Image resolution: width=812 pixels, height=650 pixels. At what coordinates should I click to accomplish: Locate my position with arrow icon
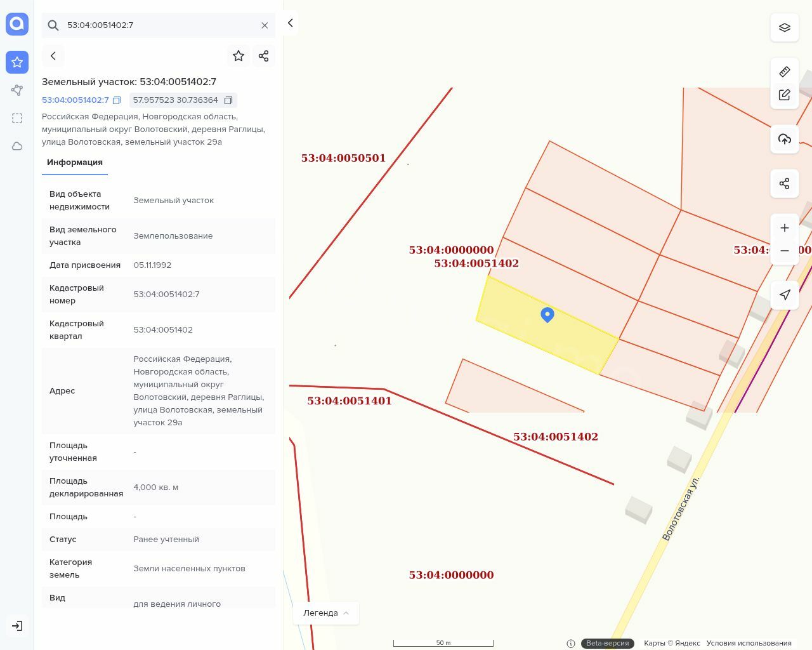click(x=784, y=295)
